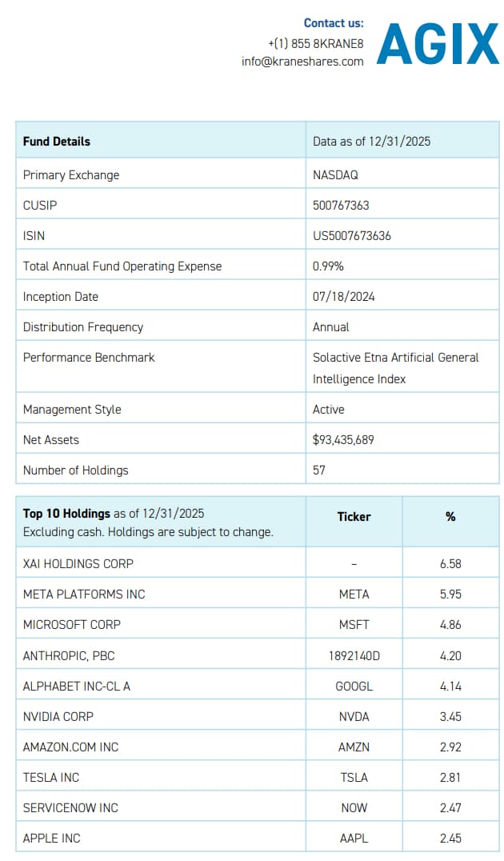Click the CUSIP value 500767363

[341, 205]
